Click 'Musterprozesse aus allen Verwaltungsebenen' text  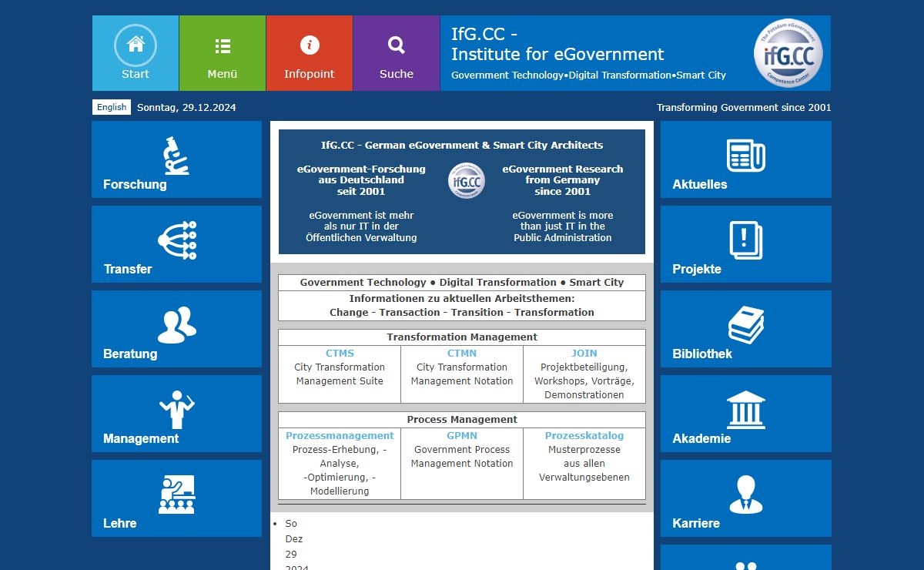pos(584,464)
